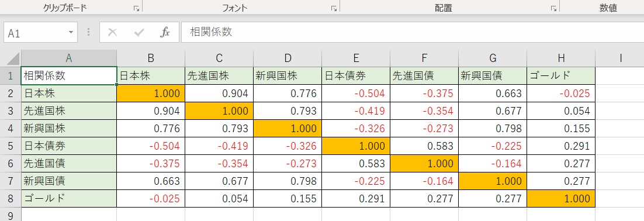Click header cell G1 新興国債
Image resolution: width=644 pixels, height=221 pixels.
click(493, 76)
